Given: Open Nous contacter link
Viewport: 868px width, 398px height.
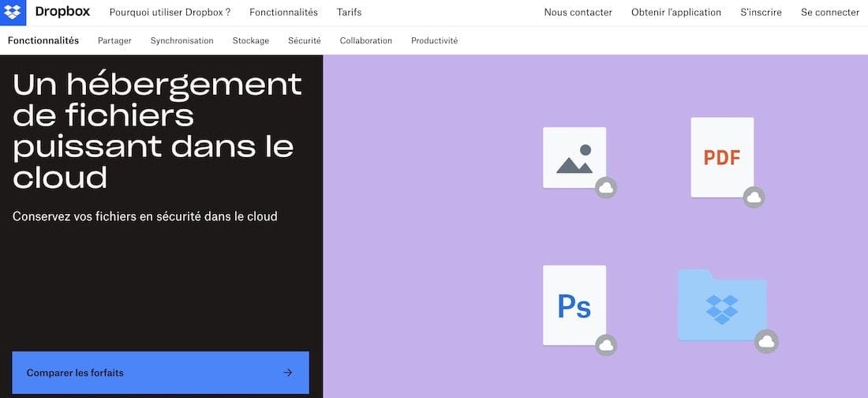Looking at the screenshot, I should pyautogui.click(x=578, y=12).
